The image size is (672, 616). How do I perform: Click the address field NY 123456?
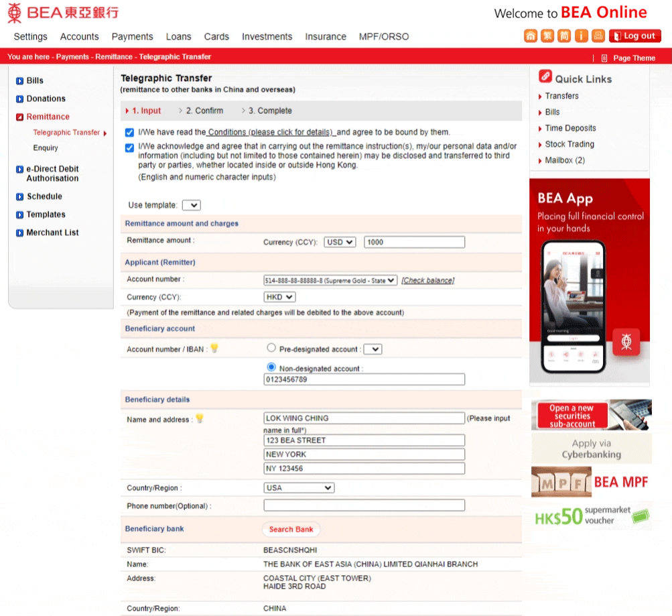tap(364, 469)
